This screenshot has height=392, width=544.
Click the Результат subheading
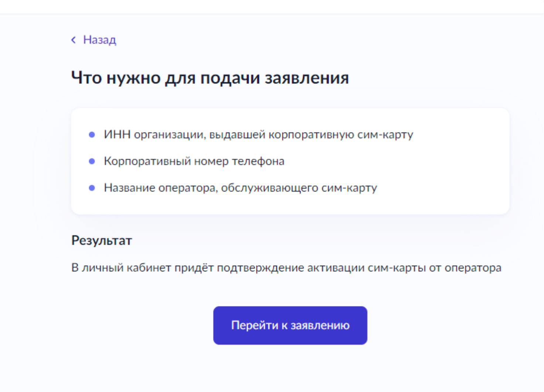coord(102,240)
